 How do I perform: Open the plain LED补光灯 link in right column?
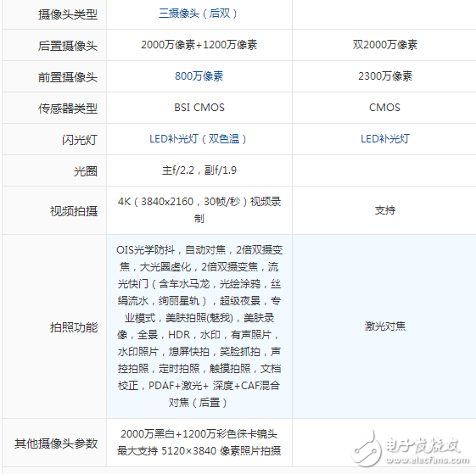click(385, 139)
